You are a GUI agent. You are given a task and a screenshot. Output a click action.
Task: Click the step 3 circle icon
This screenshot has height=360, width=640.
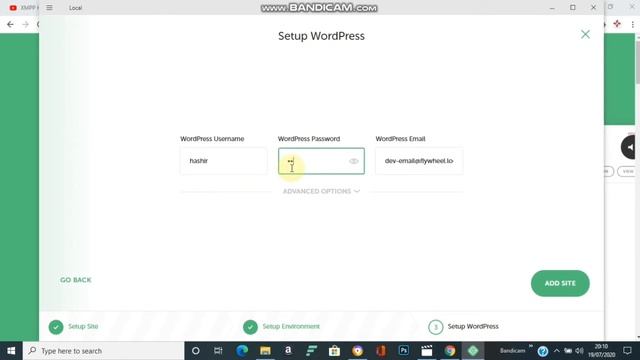(x=436, y=327)
